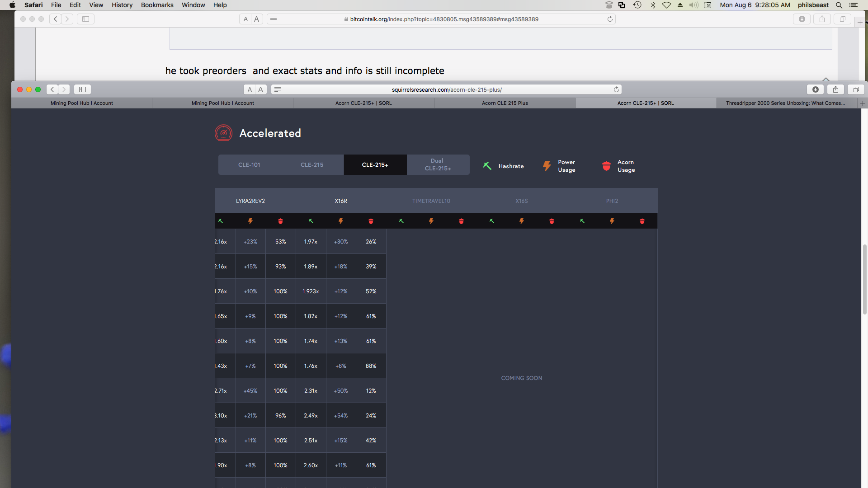Open the View menu
Screen dimensions: 868x488
pyautogui.click(x=96, y=5)
